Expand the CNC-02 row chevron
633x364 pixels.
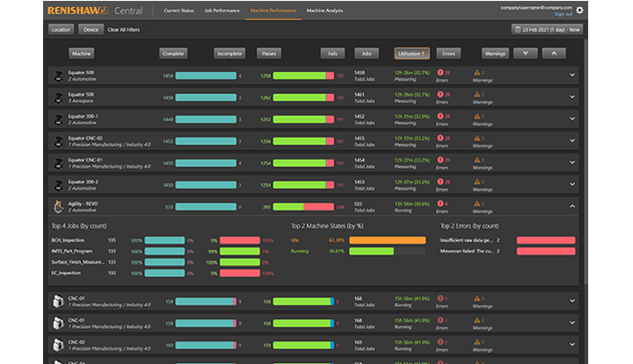tap(572, 345)
